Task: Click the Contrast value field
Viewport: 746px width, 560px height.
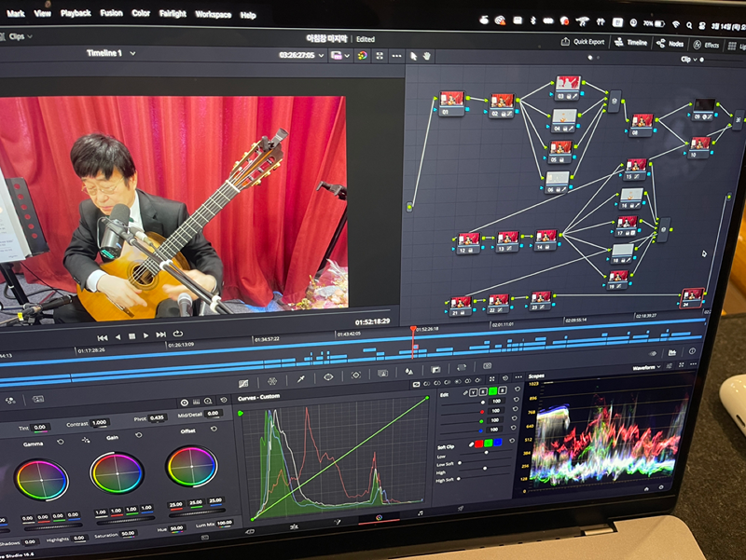Action: pyautogui.click(x=99, y=422)
